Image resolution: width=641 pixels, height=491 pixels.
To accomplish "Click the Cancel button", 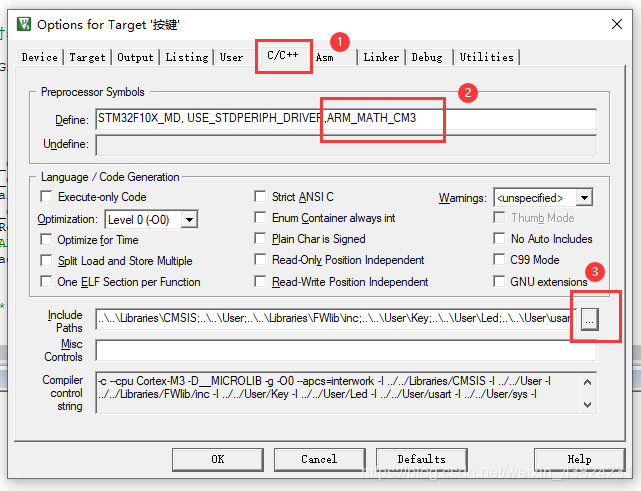I will pos(319,460).
